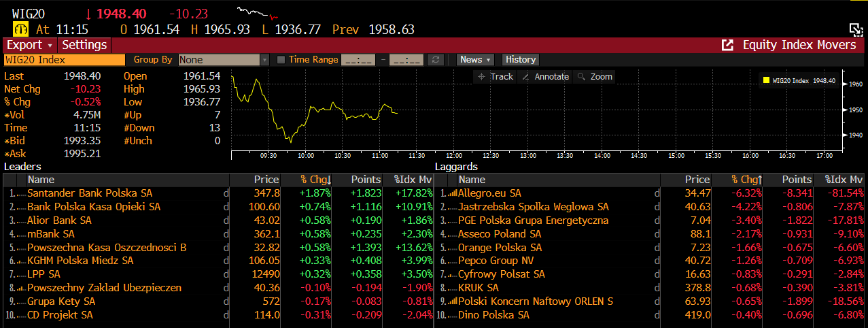The image size is (868, 328).
Task: Click the intraday sparkline in the header
Action: [x=258, y=13]
